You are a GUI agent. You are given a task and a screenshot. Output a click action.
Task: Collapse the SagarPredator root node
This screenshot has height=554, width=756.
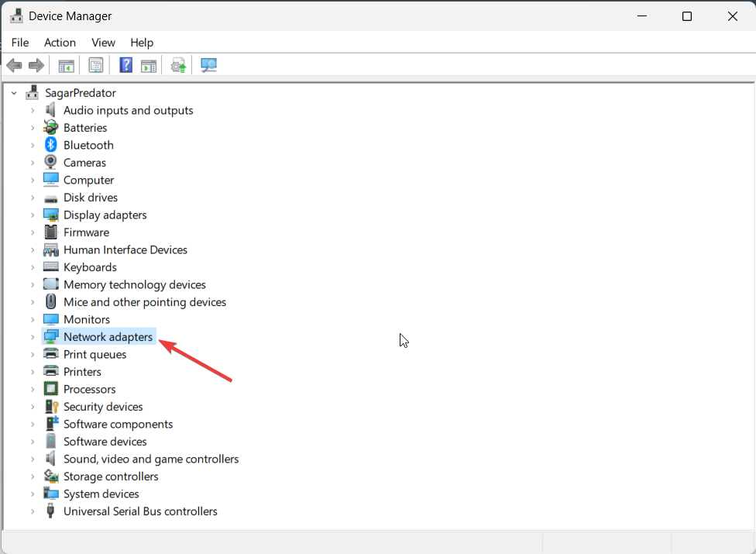[x=14, y=93]
